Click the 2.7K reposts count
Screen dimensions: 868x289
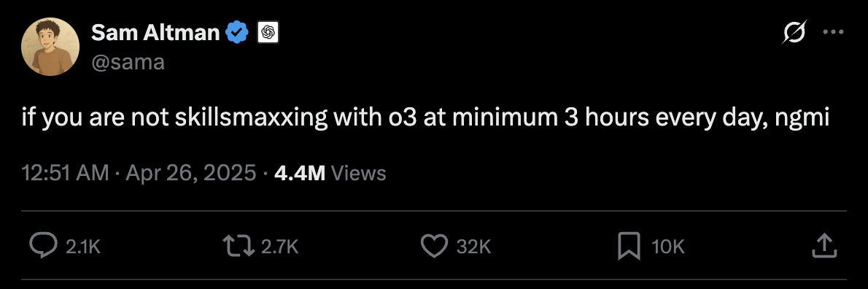point(279,247)
